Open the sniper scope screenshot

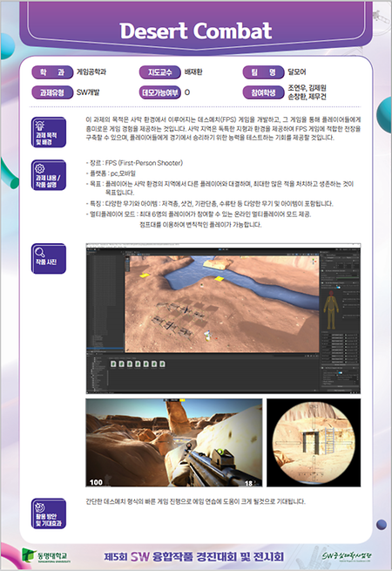pyautogui.click(x=314, y=443)
